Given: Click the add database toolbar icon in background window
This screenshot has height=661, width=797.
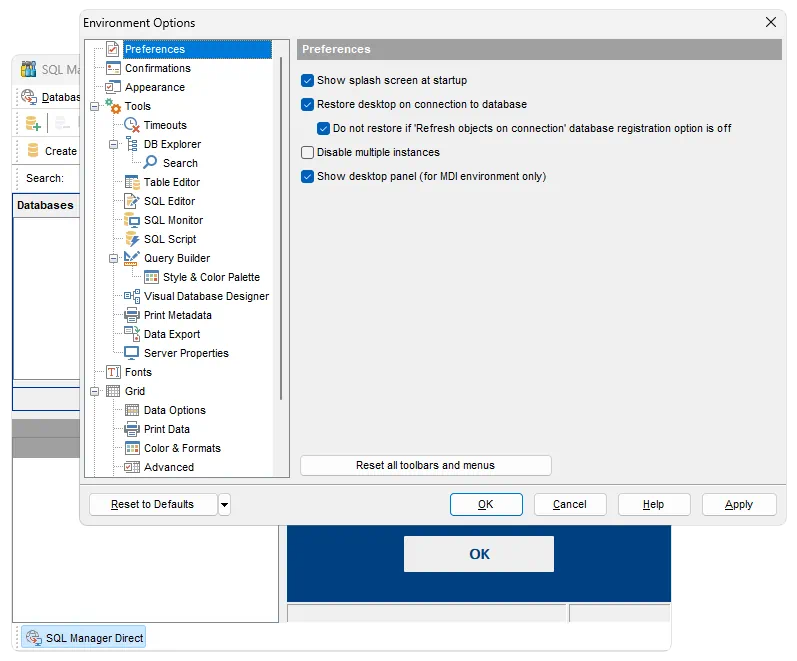Looking at the screenshot, I should (x=33, y=123).
